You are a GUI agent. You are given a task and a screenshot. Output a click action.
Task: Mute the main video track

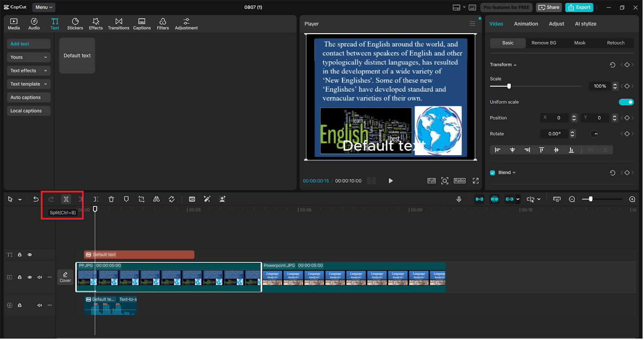pos(40,277)
